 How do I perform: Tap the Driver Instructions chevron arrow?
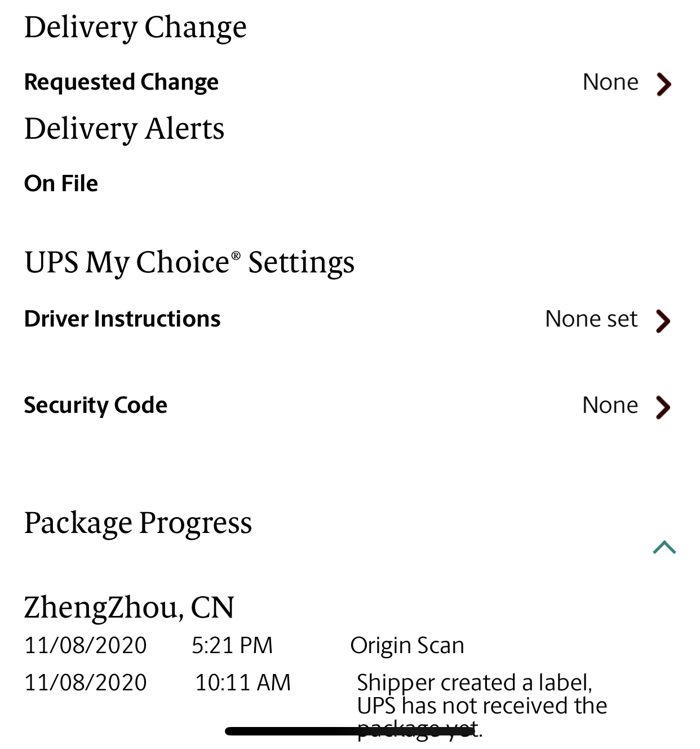click(x=663, y=321)
